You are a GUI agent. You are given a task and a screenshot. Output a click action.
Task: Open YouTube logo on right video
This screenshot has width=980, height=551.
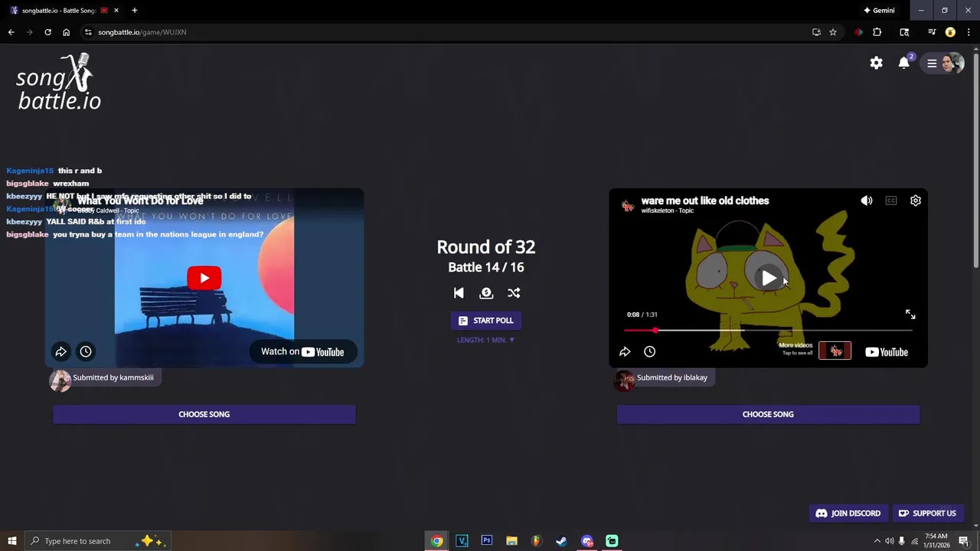887,352
